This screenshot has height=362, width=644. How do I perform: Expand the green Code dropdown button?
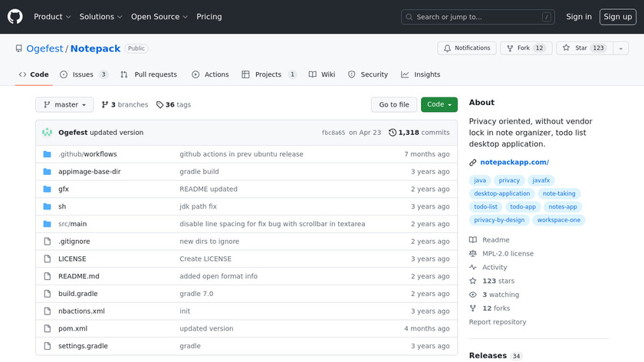[439, 105]
